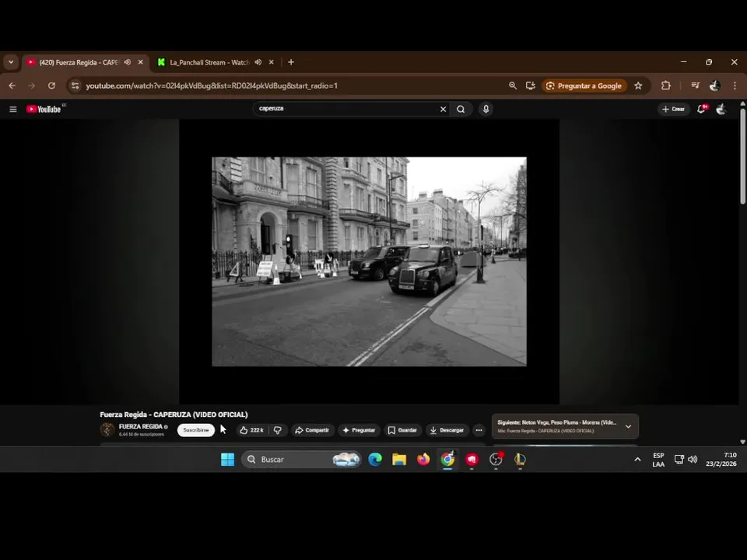
Task: Click Preguntar a Google button
Action: [x=584, y=86]
